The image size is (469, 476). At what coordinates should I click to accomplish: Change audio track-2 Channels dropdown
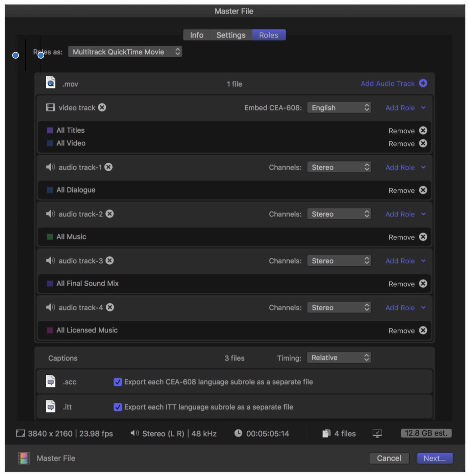[x=339, y=214]
